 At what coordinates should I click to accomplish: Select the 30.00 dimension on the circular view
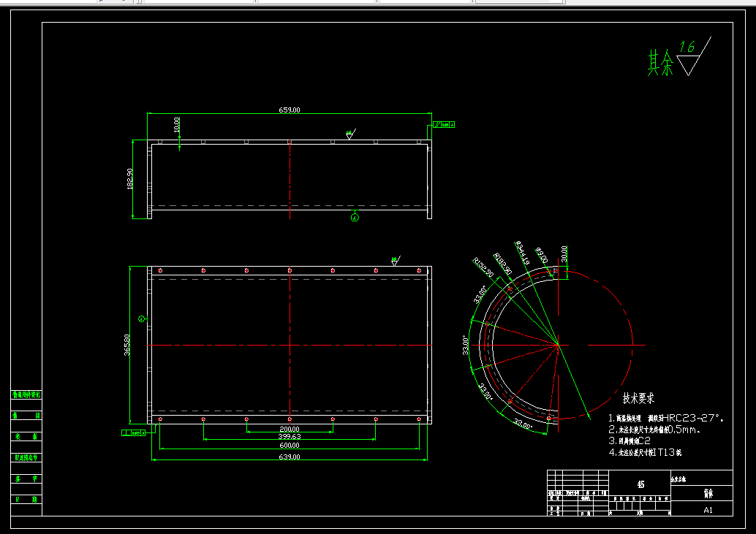[x=564, y=253]
